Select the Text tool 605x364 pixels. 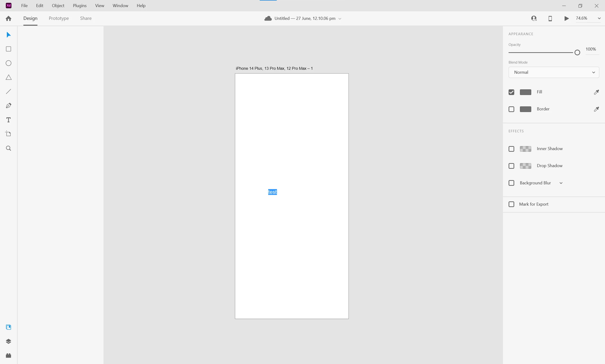[x=9, y=120]
